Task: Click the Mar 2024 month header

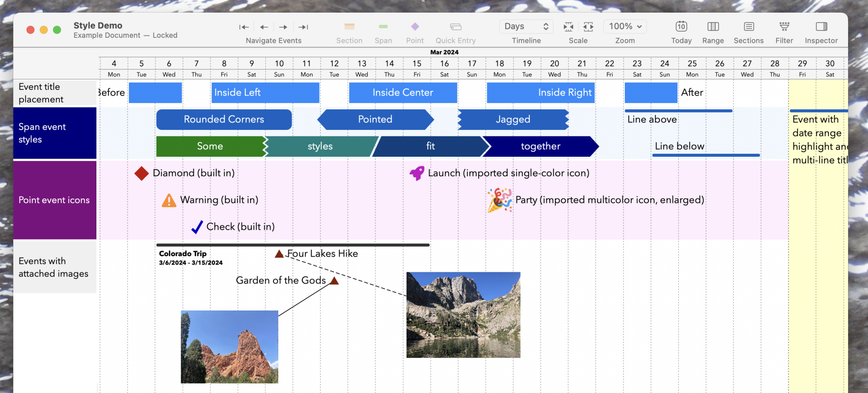Action: tap(444, 52)
